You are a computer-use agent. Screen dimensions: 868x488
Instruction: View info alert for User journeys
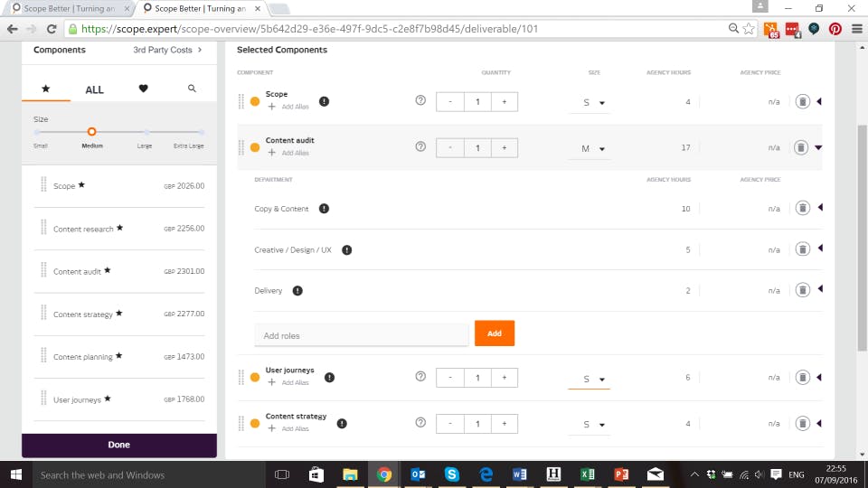click(x=329, y=378)
